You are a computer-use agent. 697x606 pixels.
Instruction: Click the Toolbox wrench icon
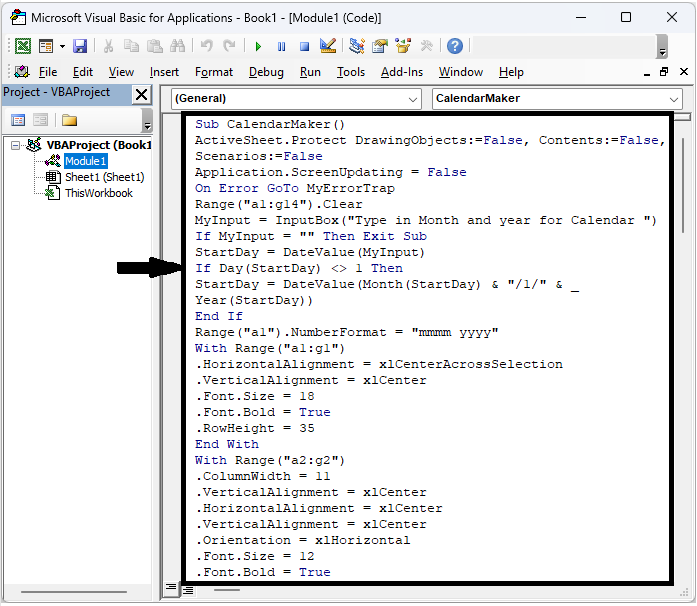(426, 46)
